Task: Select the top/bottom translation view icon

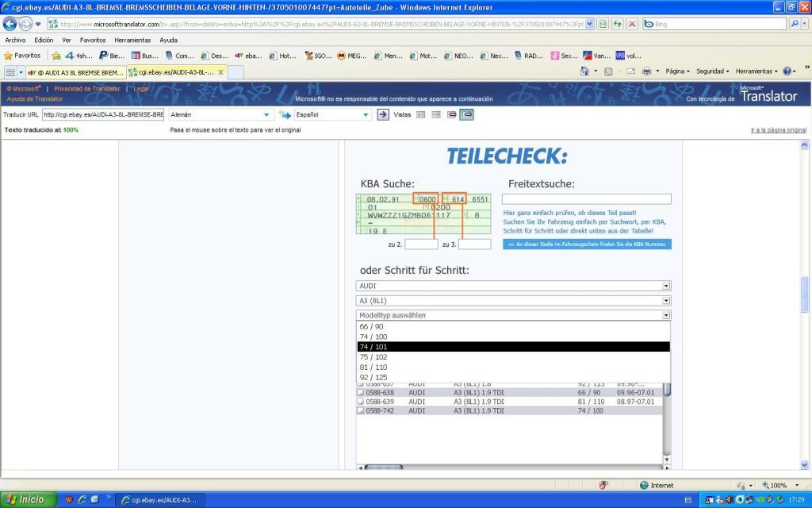Action: pos(436,114)
